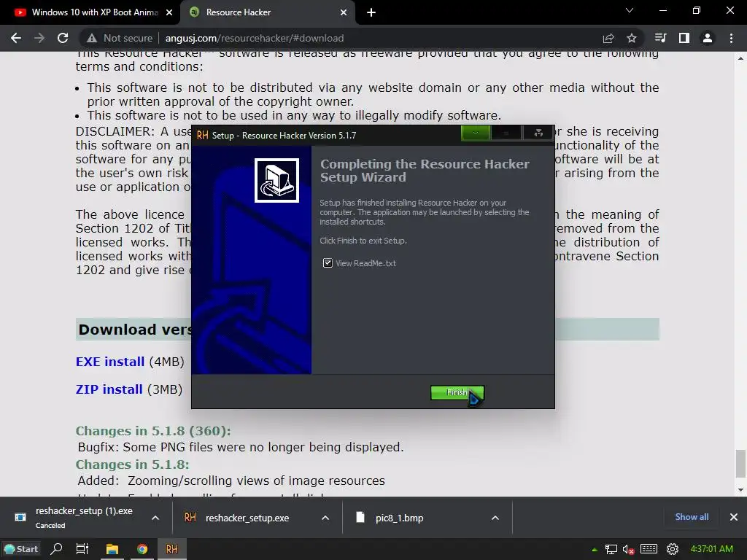This screenshot has height=560, width=747.
Task: Bookmark this page with the star icon
Action: point(632,38)
